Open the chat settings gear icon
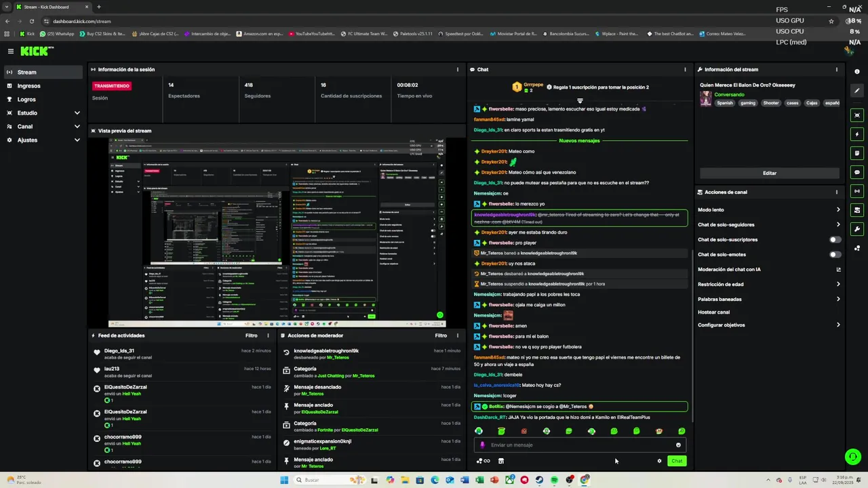The width and height of the screenshot is (868, 488). 659,461
